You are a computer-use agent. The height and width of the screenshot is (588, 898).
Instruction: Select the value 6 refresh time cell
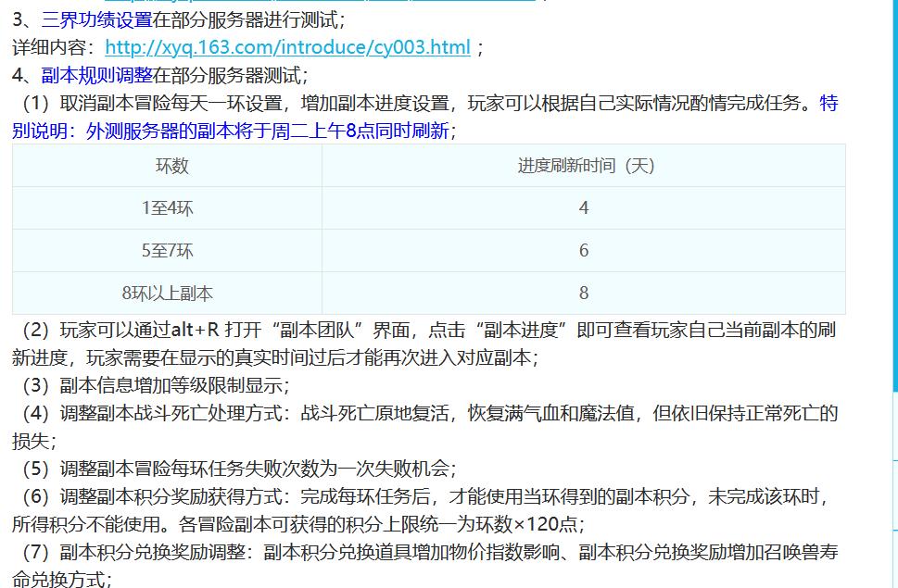click(584, 250)
